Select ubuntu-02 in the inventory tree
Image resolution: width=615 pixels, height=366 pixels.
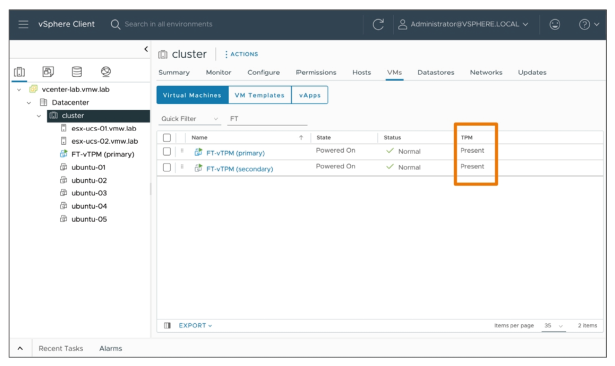89,180
